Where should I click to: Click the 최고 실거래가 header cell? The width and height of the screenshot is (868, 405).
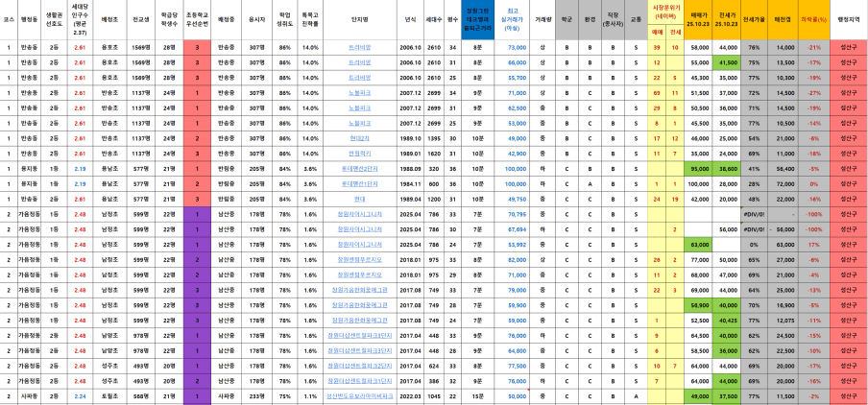point(518,18)
